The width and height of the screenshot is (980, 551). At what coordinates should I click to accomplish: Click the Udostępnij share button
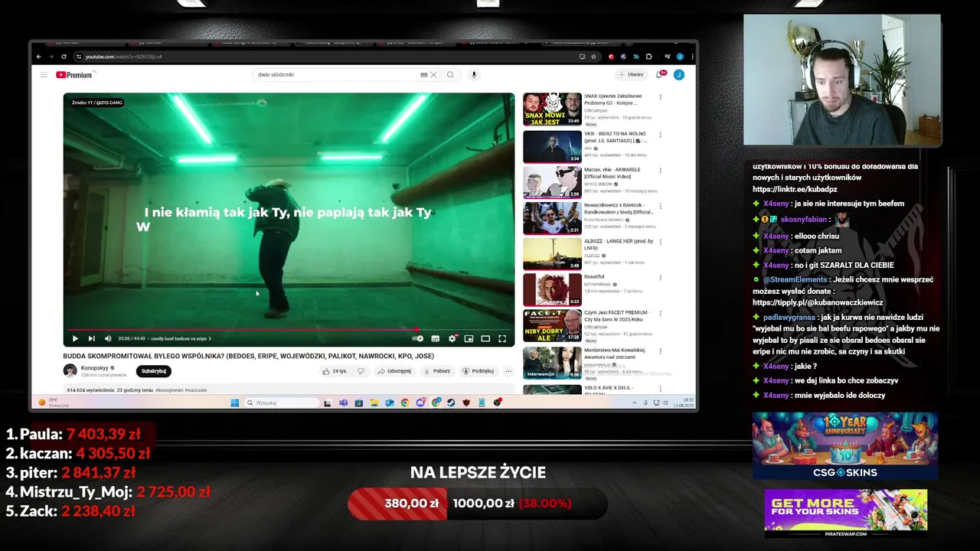tap(394, 371)
